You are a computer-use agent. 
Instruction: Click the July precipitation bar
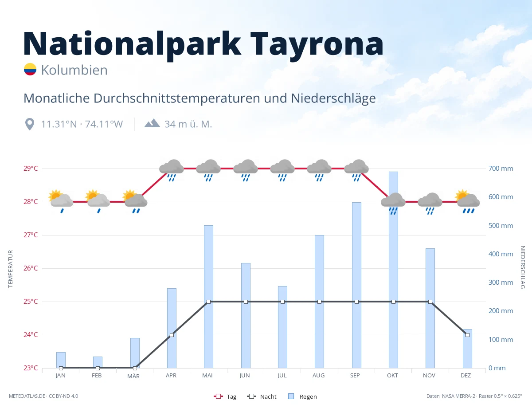282,327
